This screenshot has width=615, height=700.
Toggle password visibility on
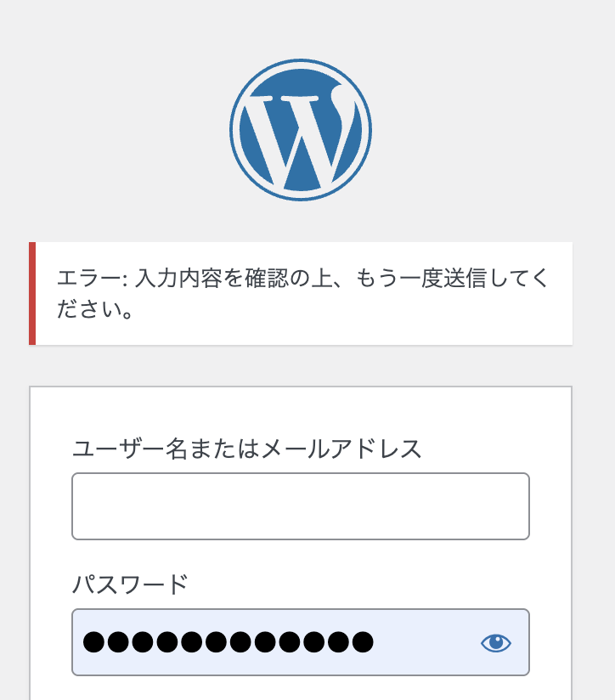click(x=496, y=643)
